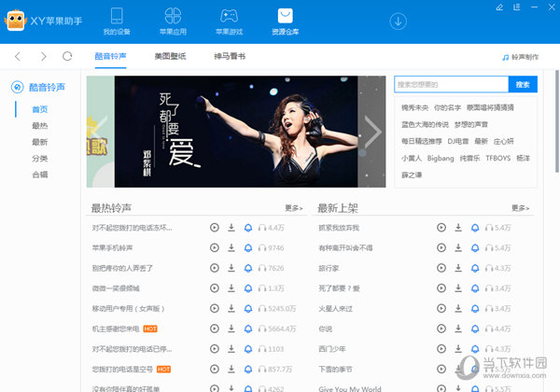This screenshot has height=392, width=560.
Task: Download 有种离开叫舍不得 ringtone
Action: click(x=458, y=247)
